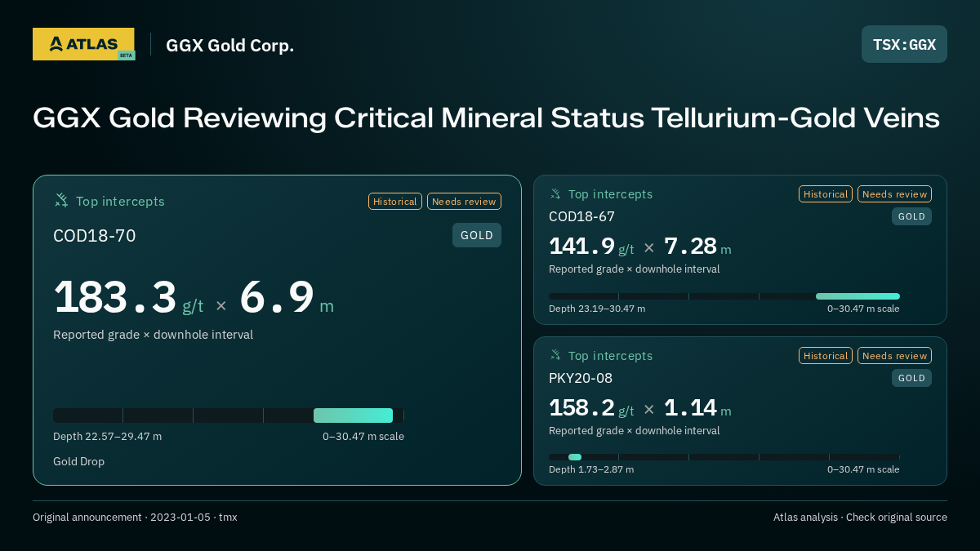Image resolution: width=980 pixels, height=551 pixels.
Task: Click the 1.14 m interval value
Action: tap(697, 407)
